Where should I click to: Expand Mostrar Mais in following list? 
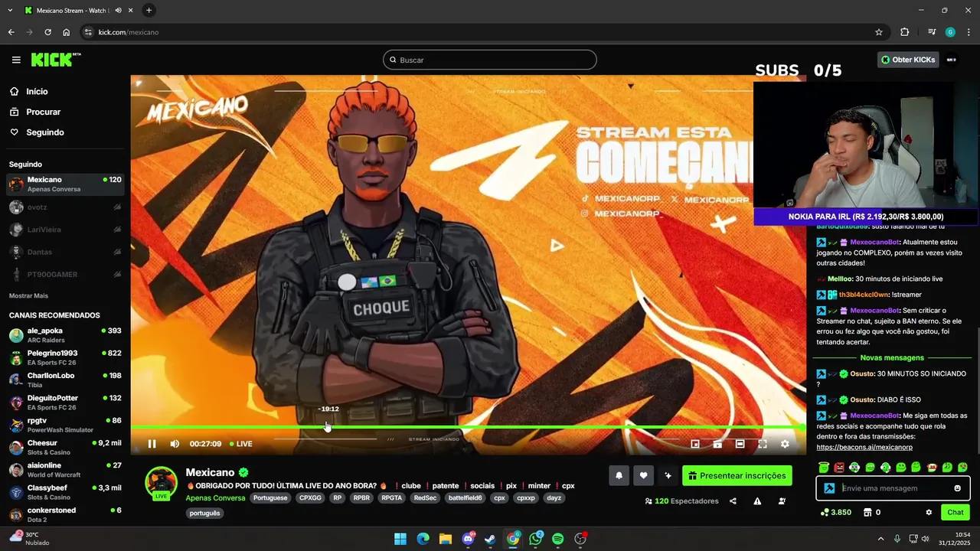tap(28, 295)
